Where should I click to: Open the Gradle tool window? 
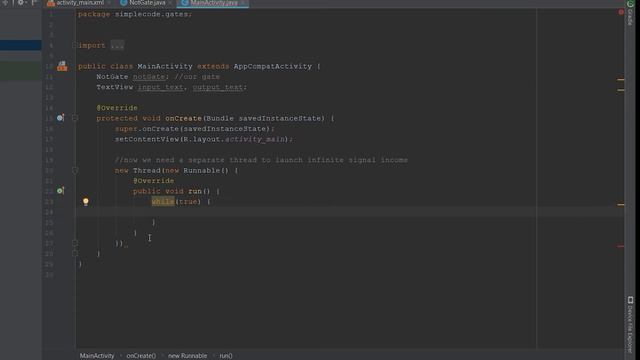pos(631,13)
